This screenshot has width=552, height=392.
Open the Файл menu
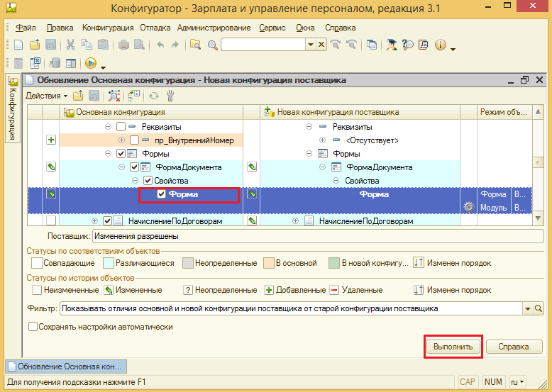coord(26,28)
